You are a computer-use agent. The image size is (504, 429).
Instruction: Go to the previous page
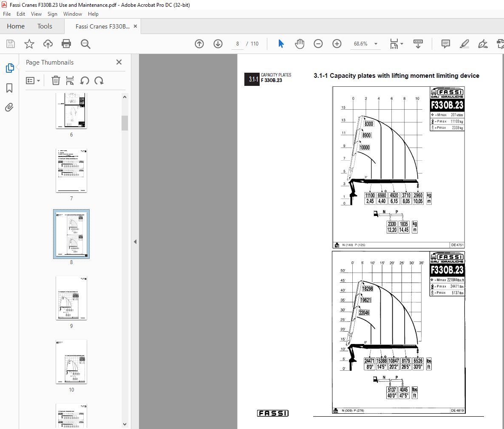pyautogui.click(x=199, y=44)
